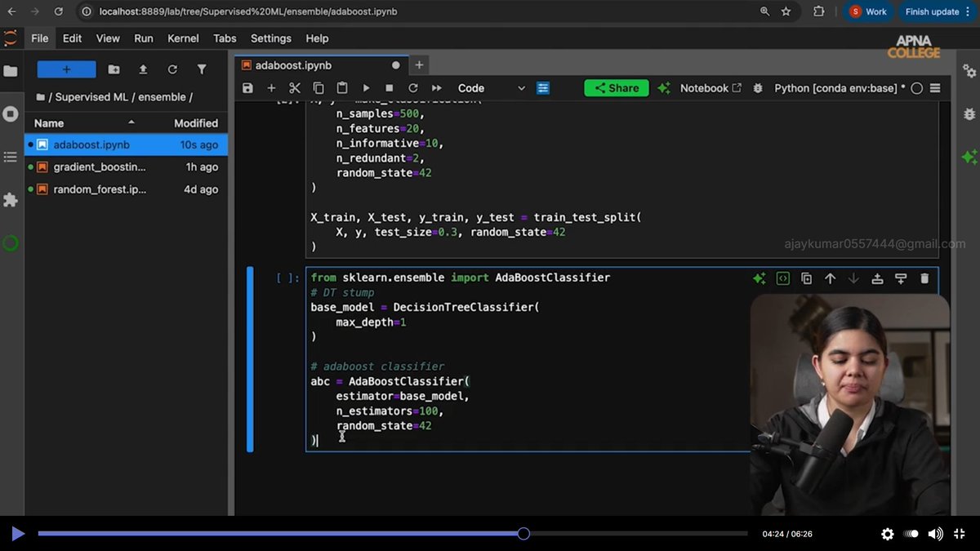Move the active cell down

pos(853,278)
